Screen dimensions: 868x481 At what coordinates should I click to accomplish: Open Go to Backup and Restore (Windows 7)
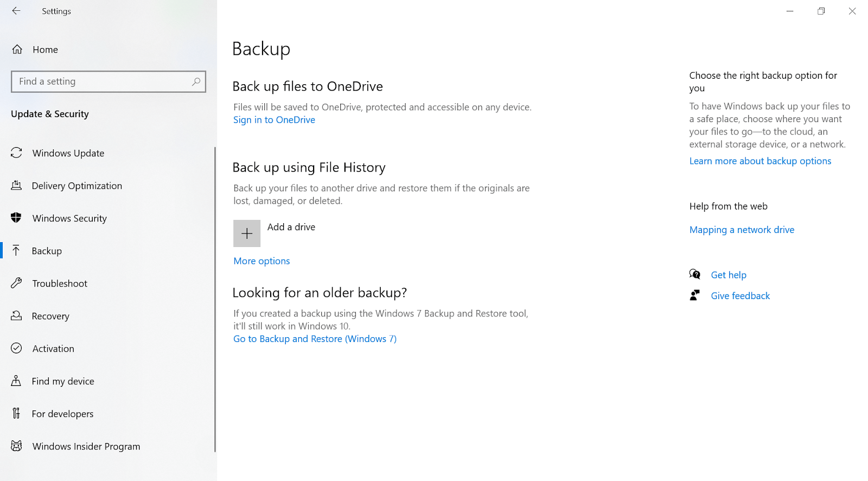point(315,339)
